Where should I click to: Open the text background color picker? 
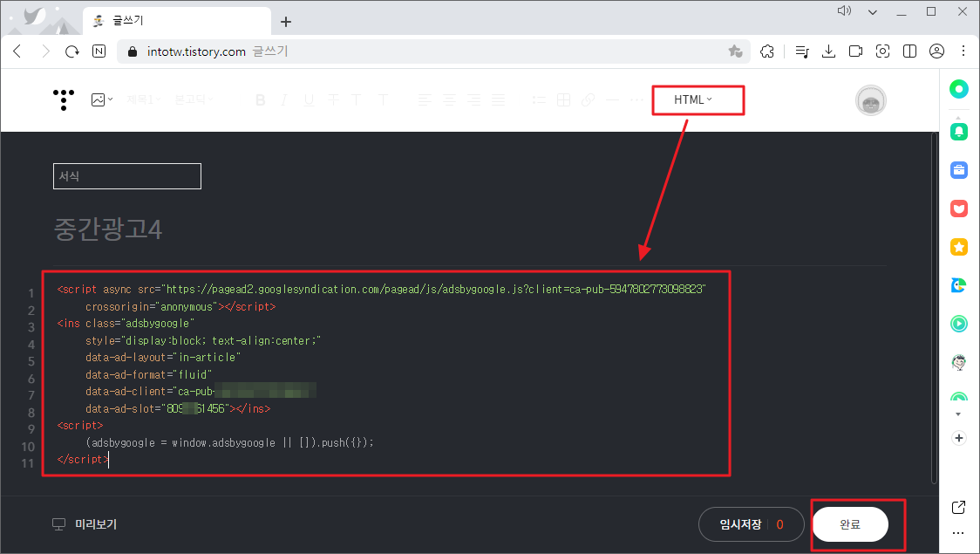click(x=383, y=100)
